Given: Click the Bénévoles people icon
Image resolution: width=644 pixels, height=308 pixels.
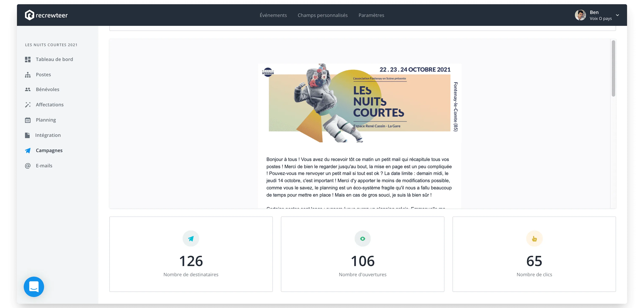Looking at the screenshot, I should (x=28, y=90).
